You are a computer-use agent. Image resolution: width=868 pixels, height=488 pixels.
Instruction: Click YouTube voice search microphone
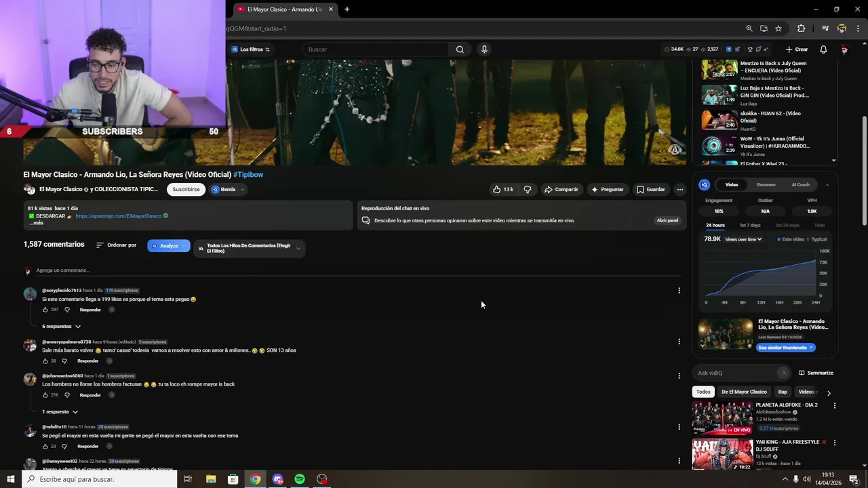(484, 49)
